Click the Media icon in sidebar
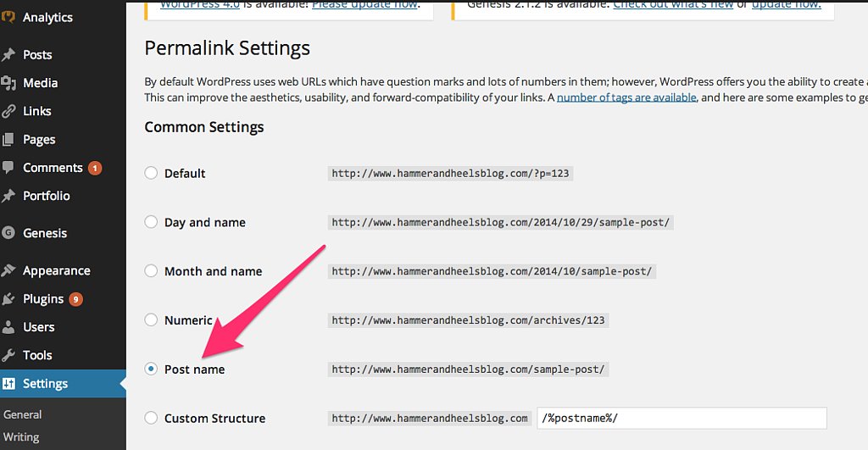The width and height of the screenshot is (868, 450). 8,83
